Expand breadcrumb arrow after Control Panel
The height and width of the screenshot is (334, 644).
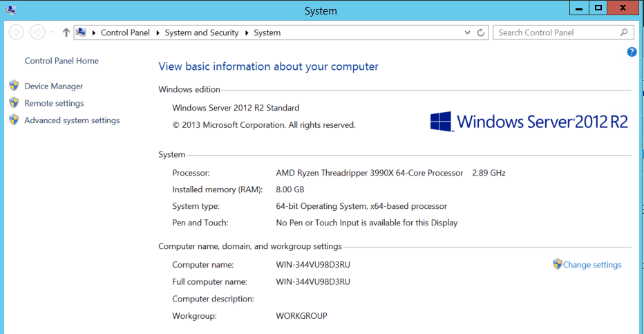pyautogui.click(x=158, y=33)
